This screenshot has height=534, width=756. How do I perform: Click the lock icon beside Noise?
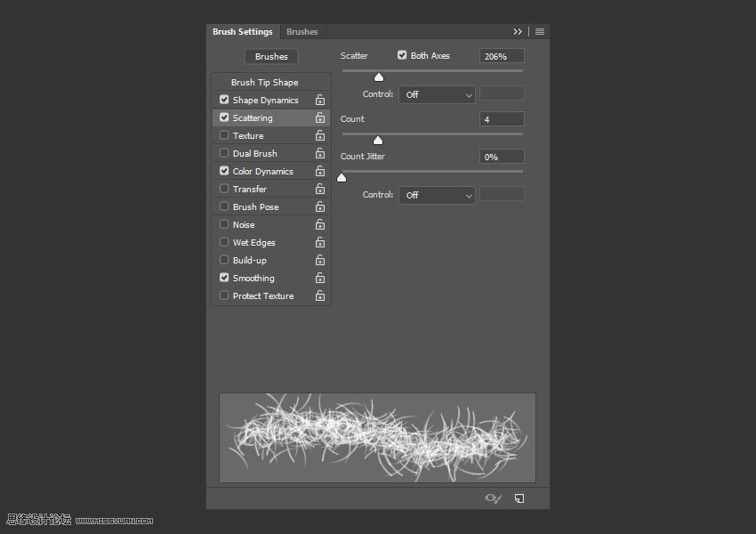pyautogui.click(x=319, y=224)
